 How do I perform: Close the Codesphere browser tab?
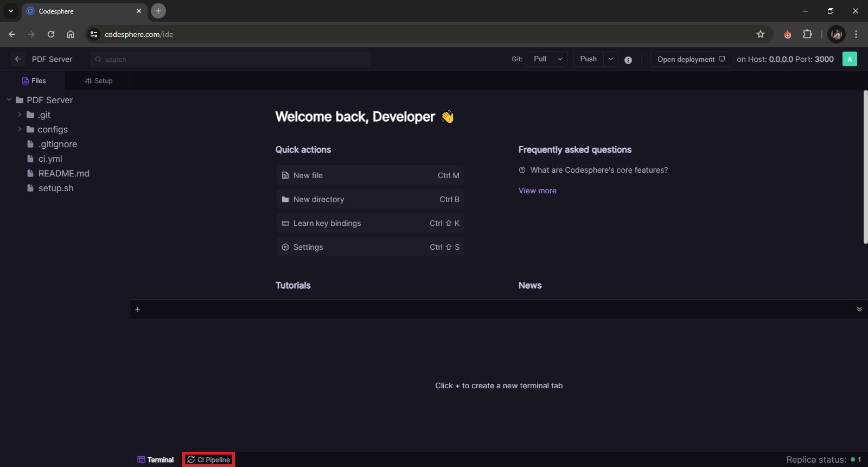(139, 11)
